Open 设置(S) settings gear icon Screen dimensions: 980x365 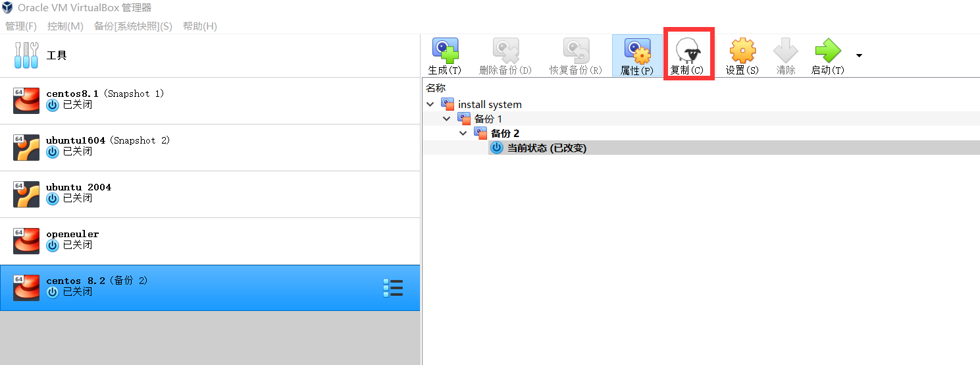[742, 50]
